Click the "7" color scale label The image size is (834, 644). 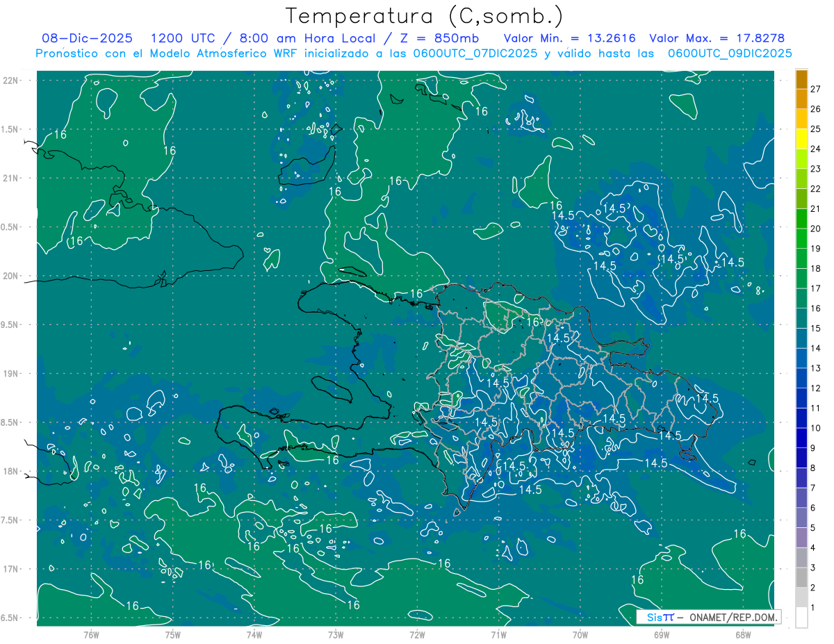pyautogui.click(x=812, y=488)
